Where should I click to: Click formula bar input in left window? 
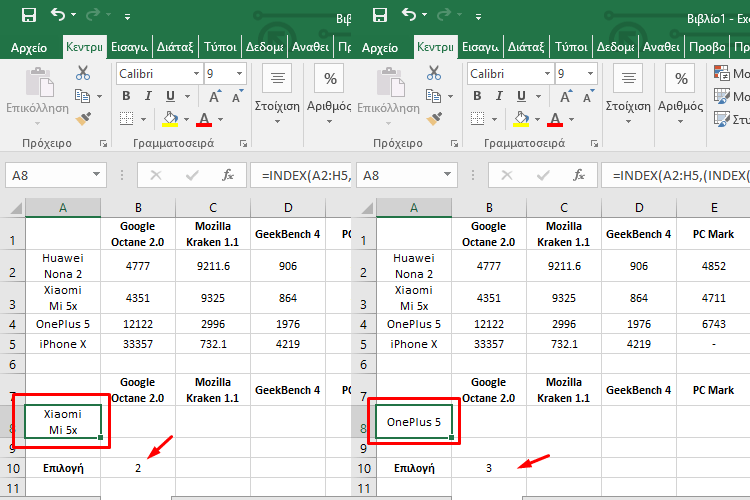point(301,176)
